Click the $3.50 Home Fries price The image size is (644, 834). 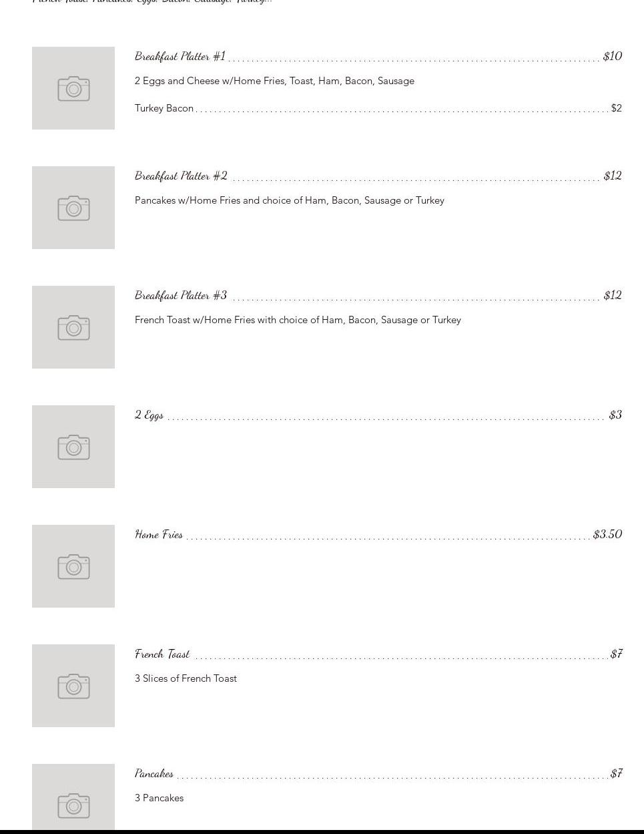(607, 534)
